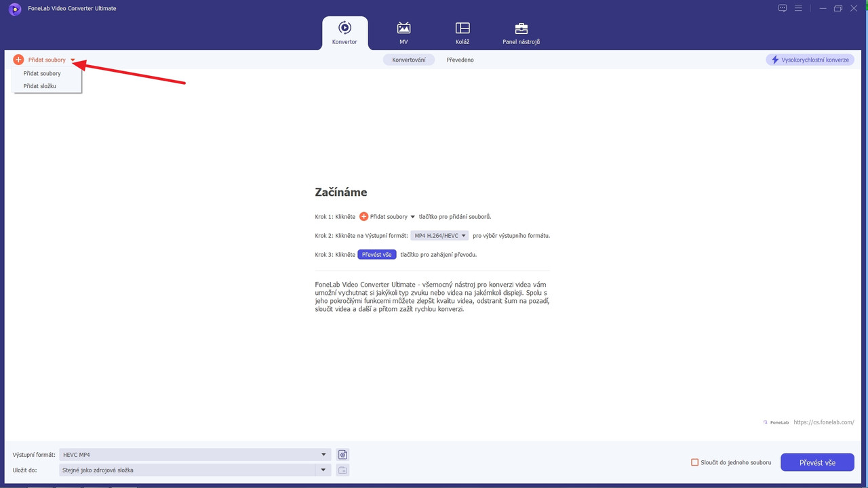Toggle Vysokorychlostní konverze
Image resolution: width=868 pixels, height=488 pixels.
pyautogui.click(x=810, y=60)
